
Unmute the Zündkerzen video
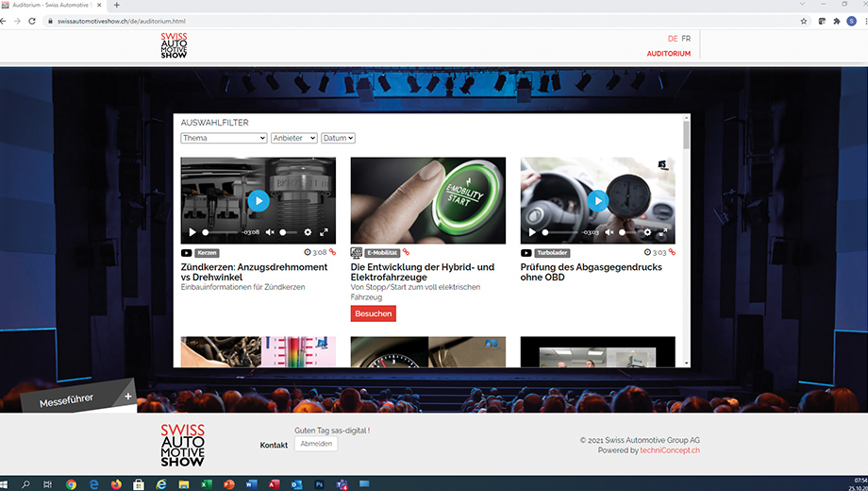[270, 232]
